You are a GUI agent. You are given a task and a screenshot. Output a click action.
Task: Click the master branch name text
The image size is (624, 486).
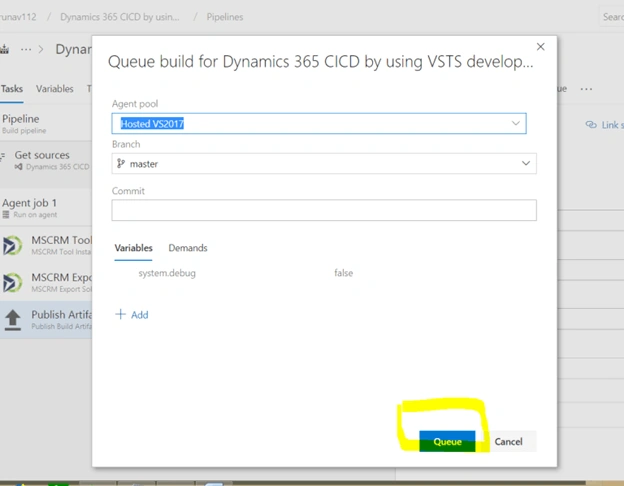pos(144,164)
